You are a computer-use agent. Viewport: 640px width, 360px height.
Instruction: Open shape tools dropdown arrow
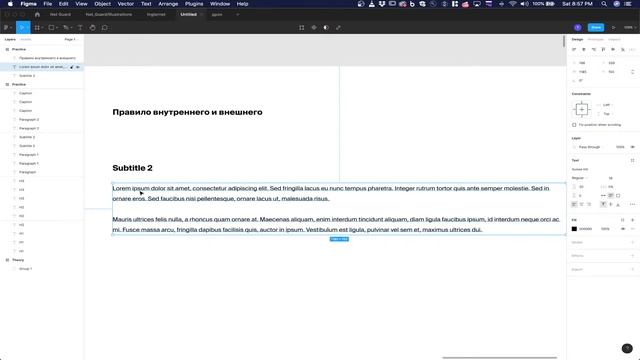[57, 28]
